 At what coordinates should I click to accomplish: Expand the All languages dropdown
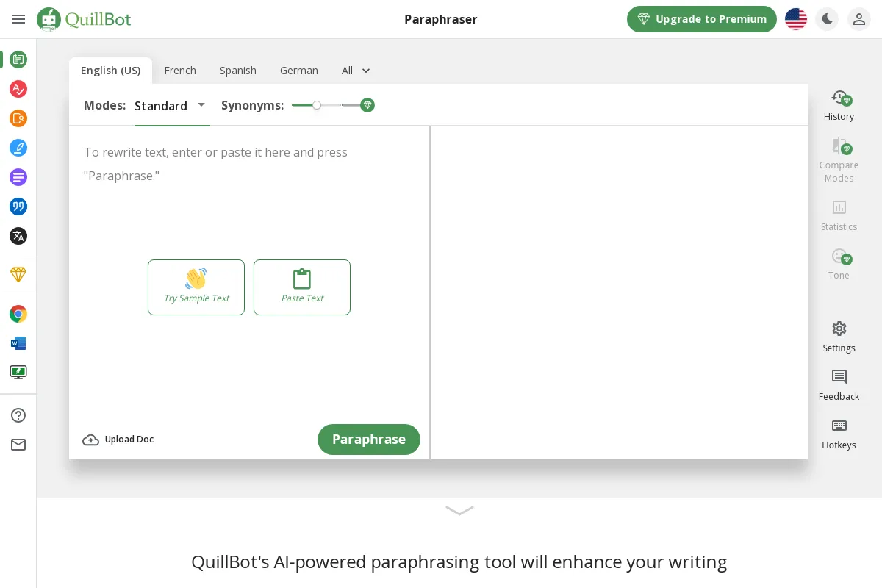(356, 71)
